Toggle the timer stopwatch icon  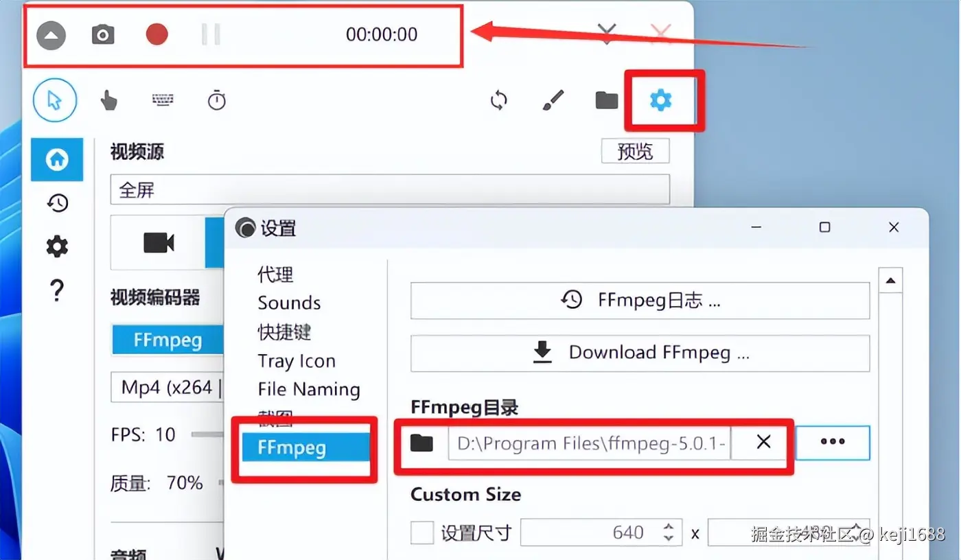(x=217, y=100)
